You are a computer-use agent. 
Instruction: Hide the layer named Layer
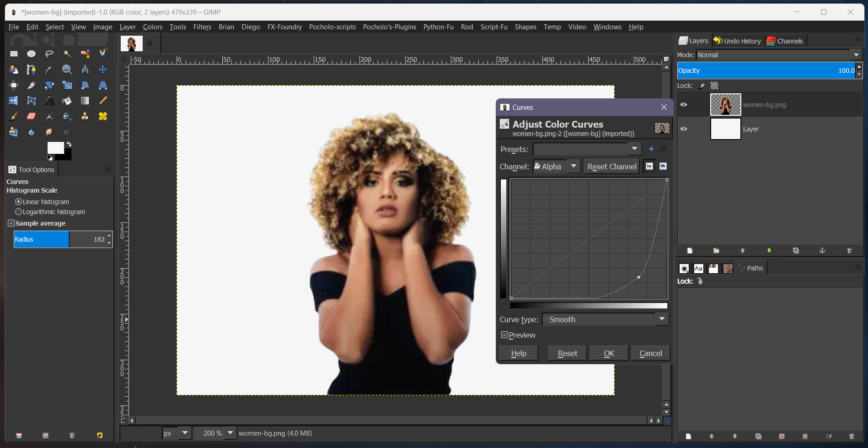684,129
